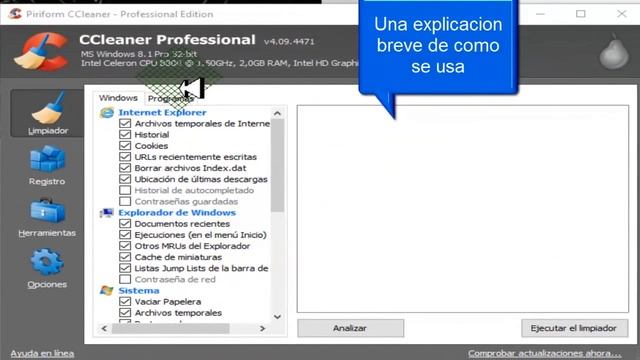Uncheck the Historial checkbox
Image resolution: width=640 pixels, height=360 pixels.
coord(125,134)
